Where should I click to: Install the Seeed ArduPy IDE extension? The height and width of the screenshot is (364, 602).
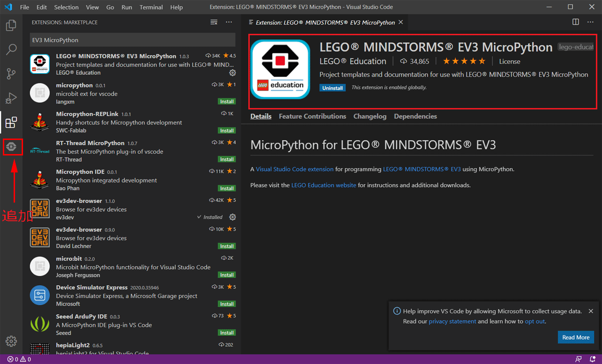(x=227, y=333)
